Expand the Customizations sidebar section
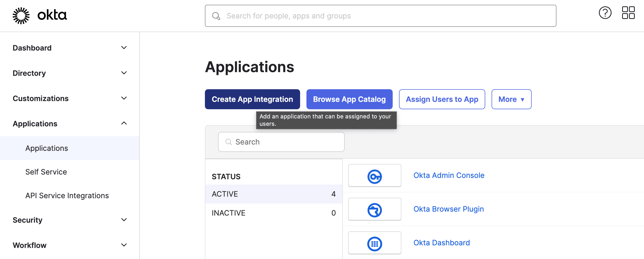This screenshot has width=644, height=259. 124,98
